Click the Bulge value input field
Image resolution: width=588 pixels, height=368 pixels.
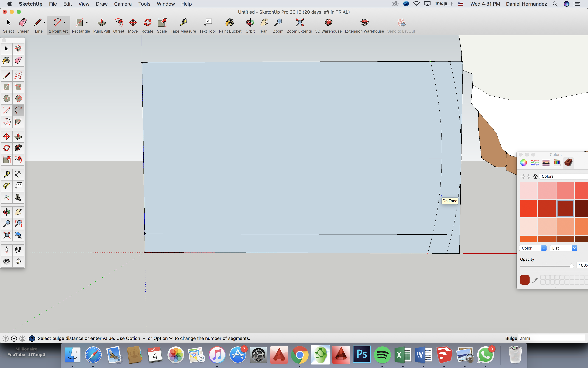tap(551, 338)
